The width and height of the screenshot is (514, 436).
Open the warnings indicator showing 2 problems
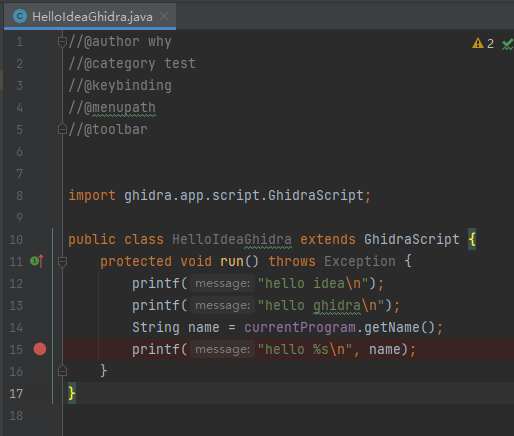coord(483,43)
